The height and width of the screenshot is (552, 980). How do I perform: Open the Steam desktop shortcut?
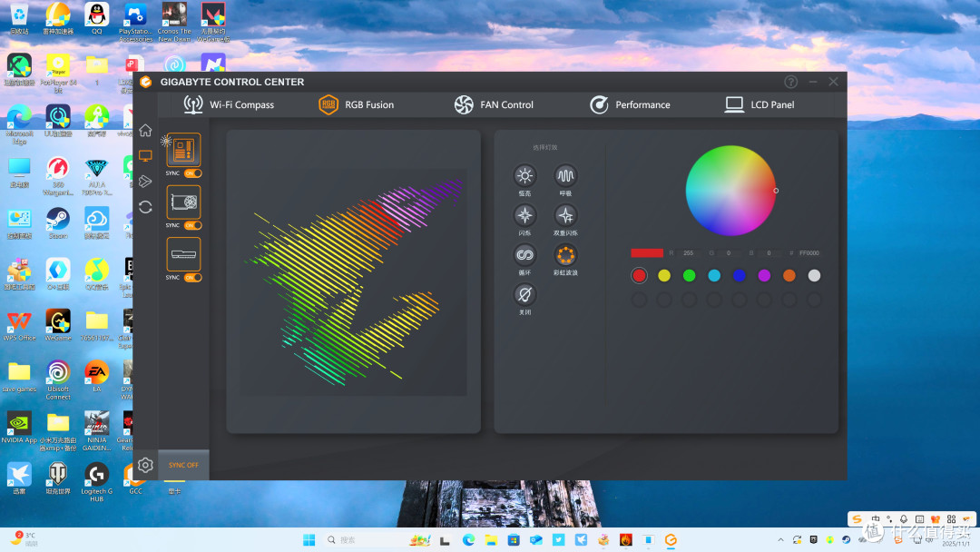tap(58, 223)
